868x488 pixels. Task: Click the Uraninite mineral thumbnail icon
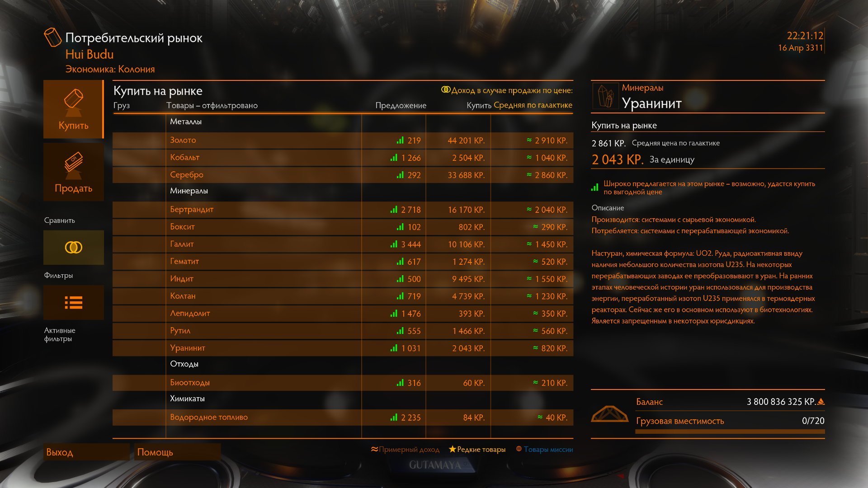click(x=605, y=96)
